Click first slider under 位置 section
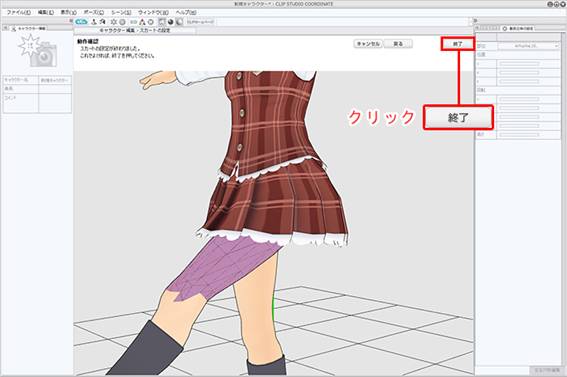 [519, 64]
